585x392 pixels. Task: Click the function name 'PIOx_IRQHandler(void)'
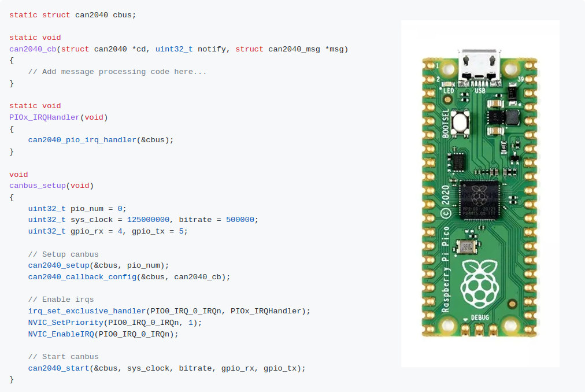pyautogui.click(x=58, y=117)
